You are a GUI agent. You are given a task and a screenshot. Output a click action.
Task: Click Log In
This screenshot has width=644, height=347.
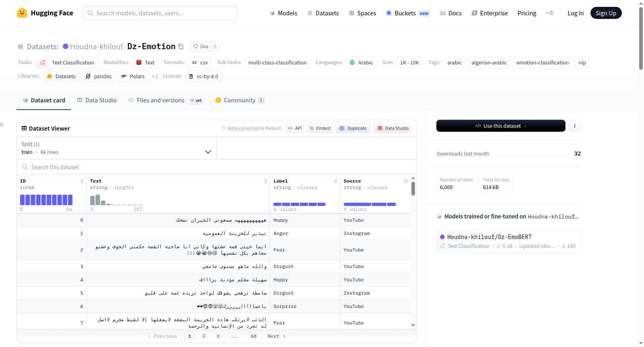pyautogui.click(x=576, y=13)
